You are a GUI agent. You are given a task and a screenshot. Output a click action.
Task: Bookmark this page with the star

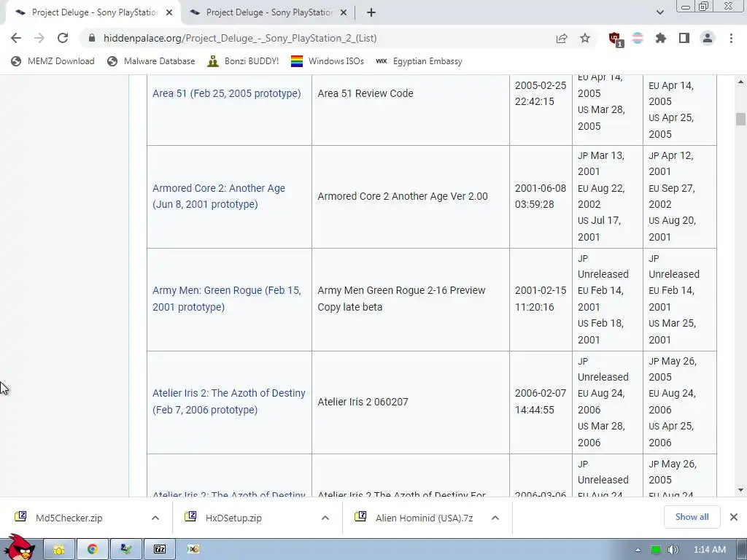click(585, 38)
